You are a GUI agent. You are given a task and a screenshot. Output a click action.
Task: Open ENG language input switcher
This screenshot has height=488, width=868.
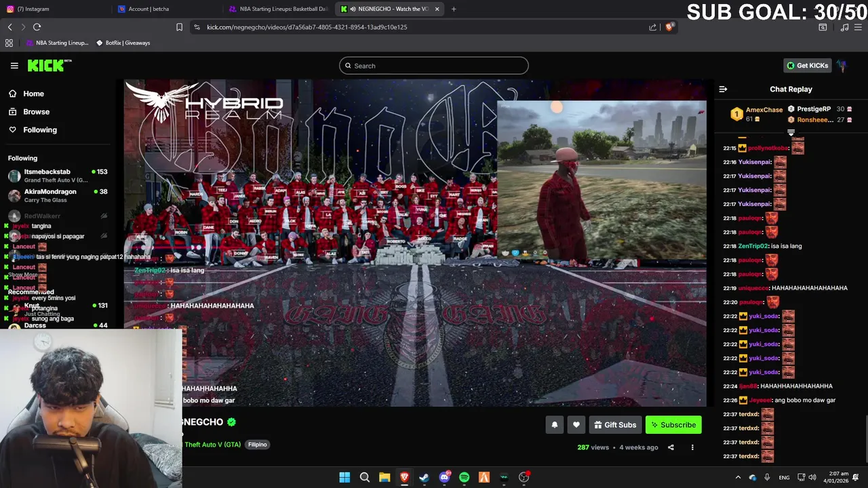(x=784, y=477)
